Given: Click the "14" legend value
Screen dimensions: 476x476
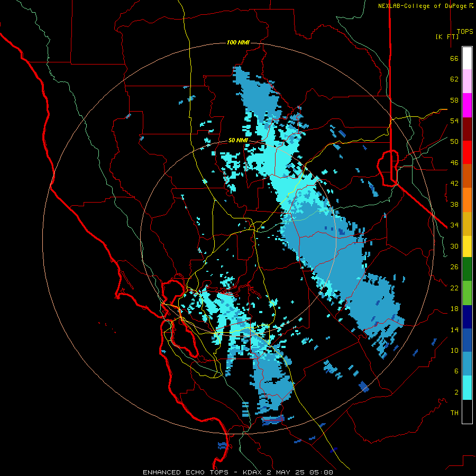Looking at the screenshot, I should (x=454, y=329).
